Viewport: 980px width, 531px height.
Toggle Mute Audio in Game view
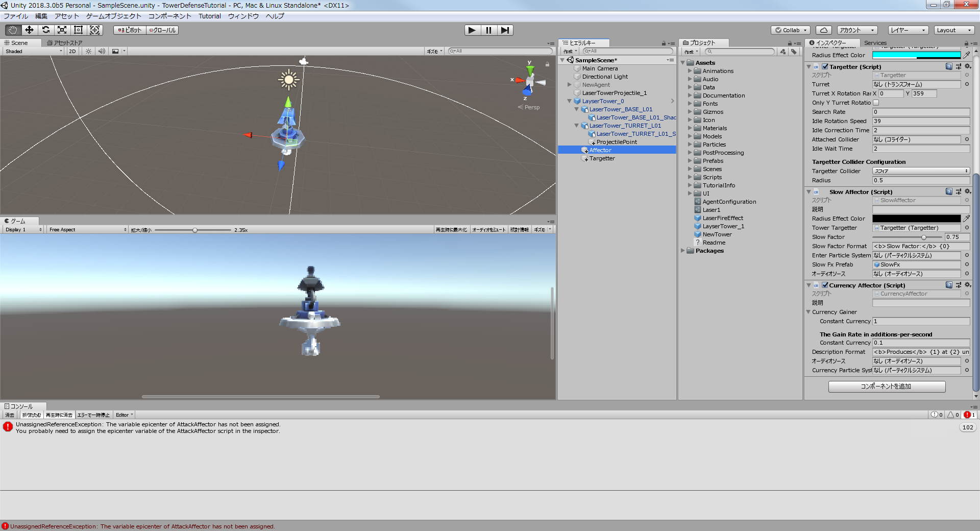(488, 230)
